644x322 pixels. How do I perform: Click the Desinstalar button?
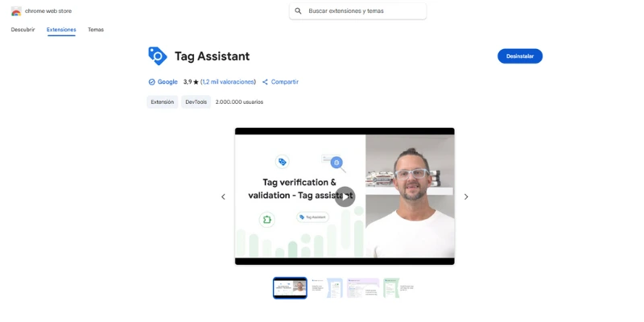coord(520,56)
